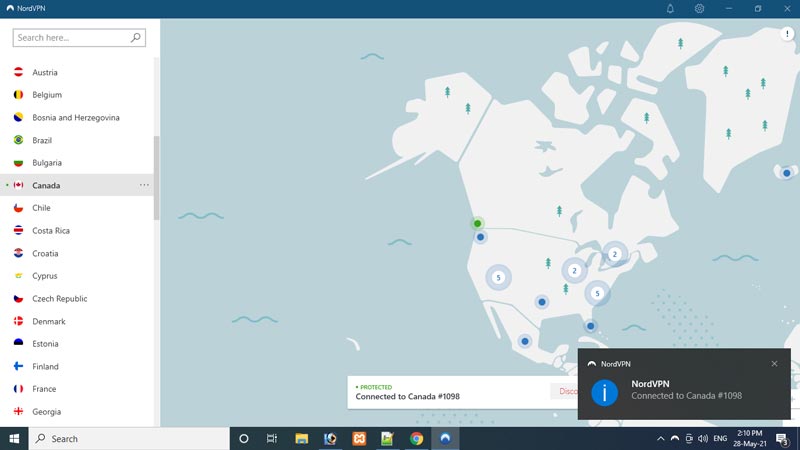Click the Denmark flag icon

pos(18,321)
